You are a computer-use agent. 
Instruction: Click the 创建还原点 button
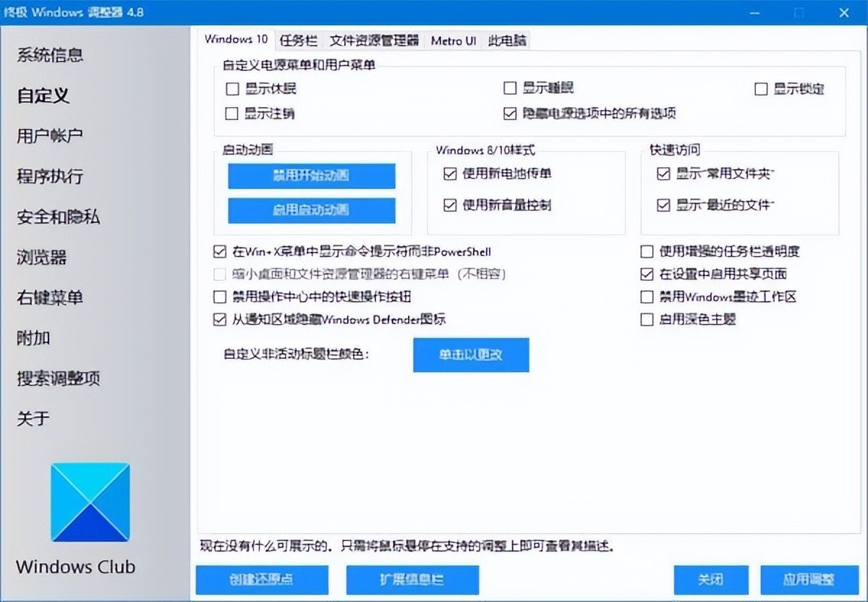tap(262, 580)
